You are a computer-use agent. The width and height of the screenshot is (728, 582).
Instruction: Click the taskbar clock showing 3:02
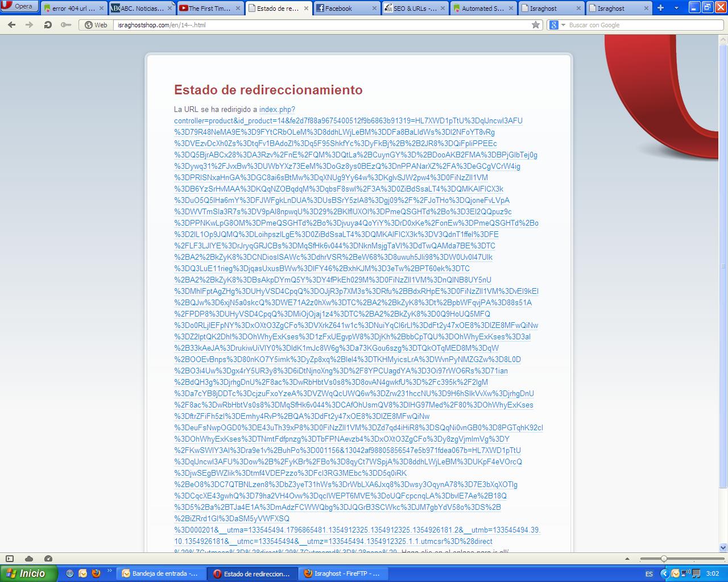coord(712,574)
